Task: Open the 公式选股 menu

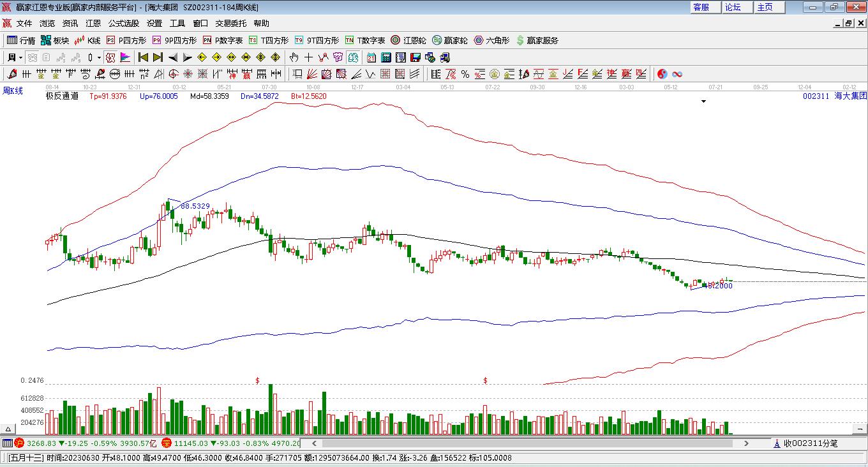Action: tap(123, 24)
